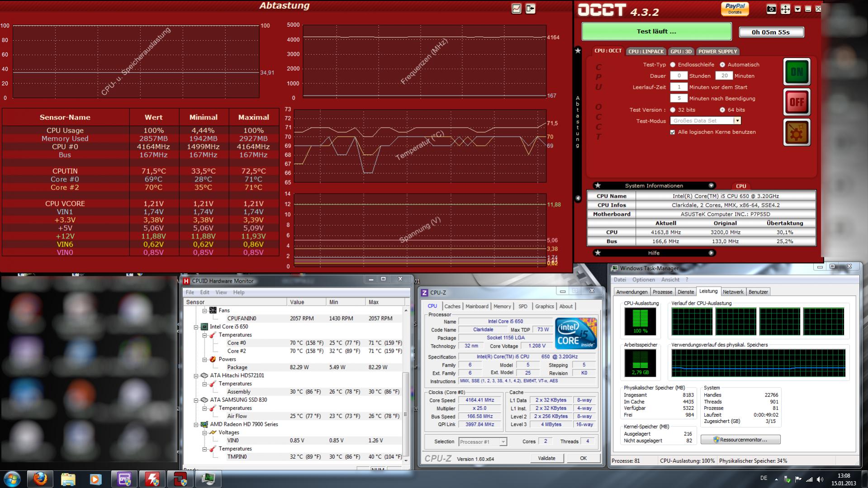Open Firefox from the taskbar

point(40,479)
